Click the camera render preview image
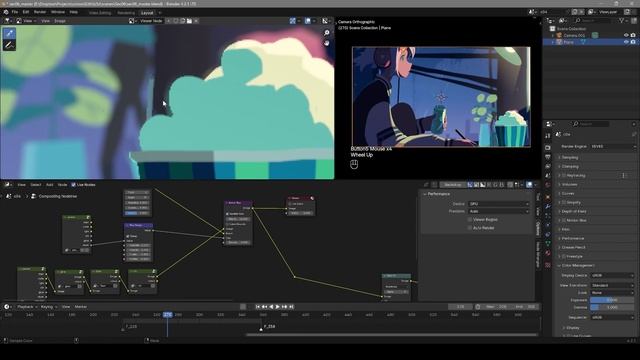 tap(441, 96)
